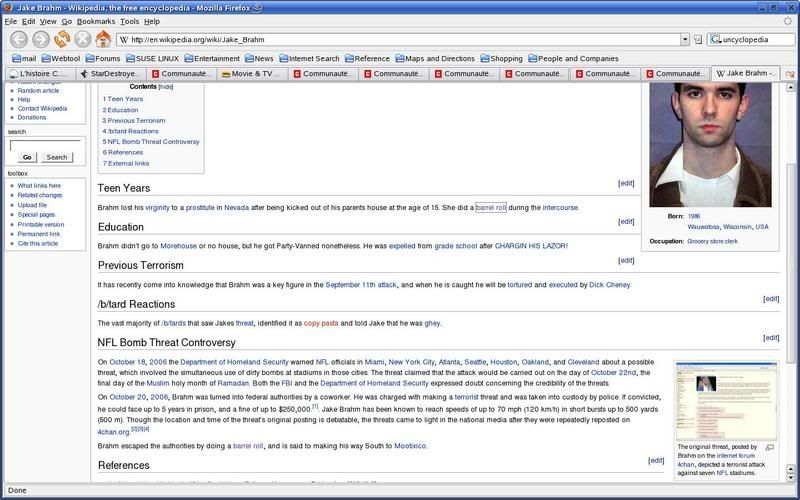Click the throbber activity icon
The height and width of the screenshot is (500, 800).
click(788, 21)
